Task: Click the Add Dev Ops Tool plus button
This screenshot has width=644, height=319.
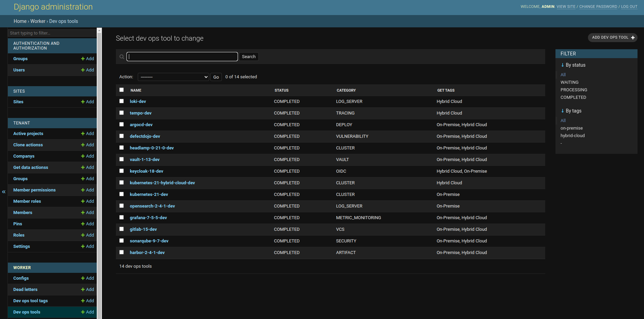Action: [613, 38]
